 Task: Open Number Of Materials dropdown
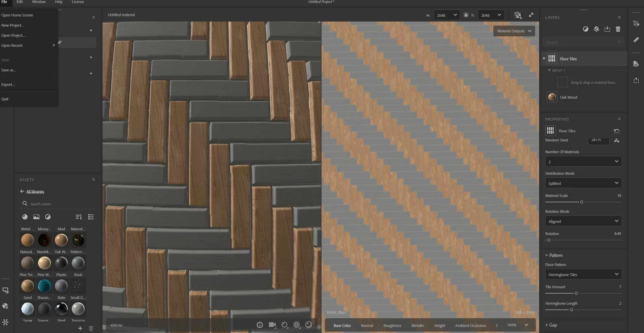pyautogui.click(x=583, y=162)
